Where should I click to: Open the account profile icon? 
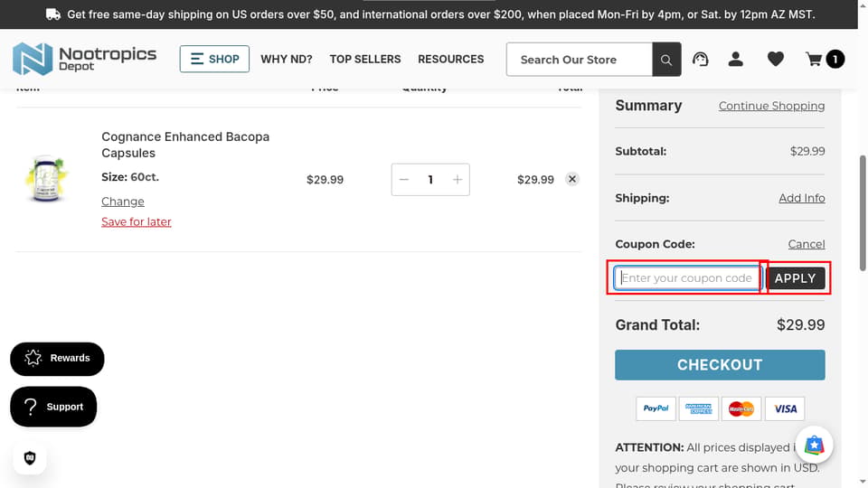pos(736,59)
